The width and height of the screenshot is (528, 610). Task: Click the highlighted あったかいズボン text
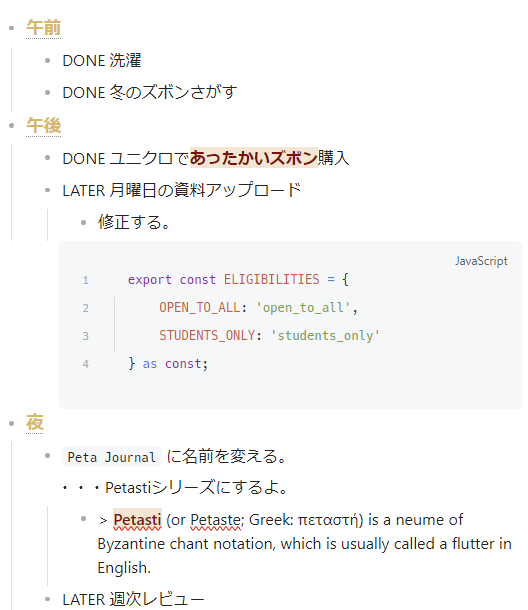[x=254, y=158]
